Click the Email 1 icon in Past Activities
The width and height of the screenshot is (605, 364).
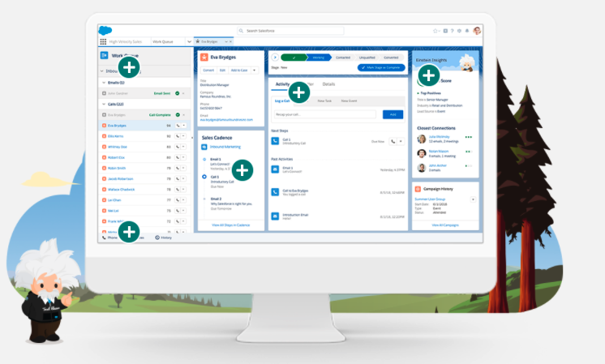[x=275, y=169]
